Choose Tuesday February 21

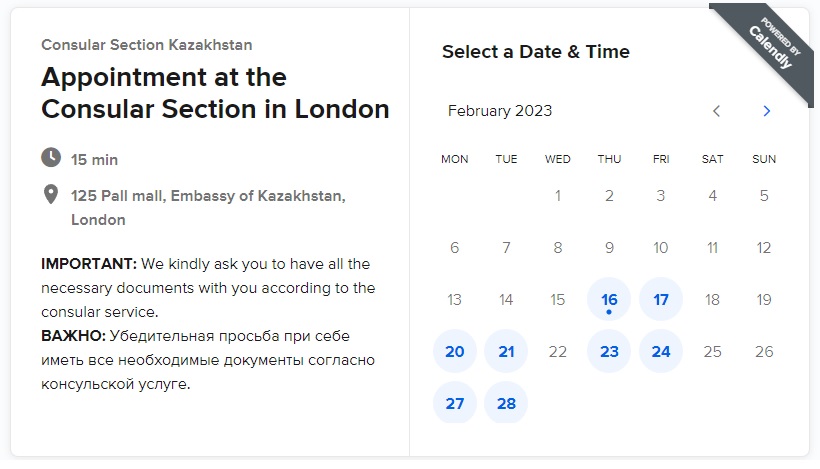point(506,351)
